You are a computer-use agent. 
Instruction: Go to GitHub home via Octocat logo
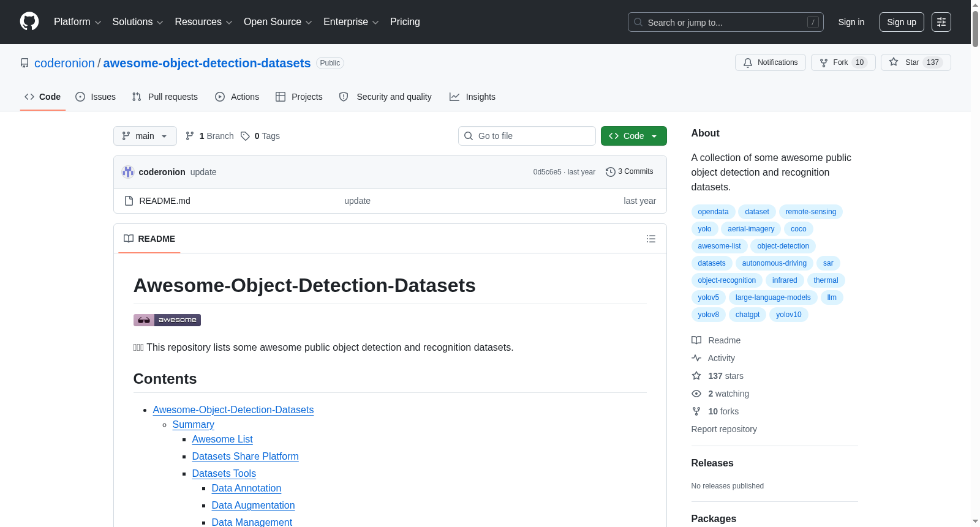pyautogui.click(x=29, y=21)
